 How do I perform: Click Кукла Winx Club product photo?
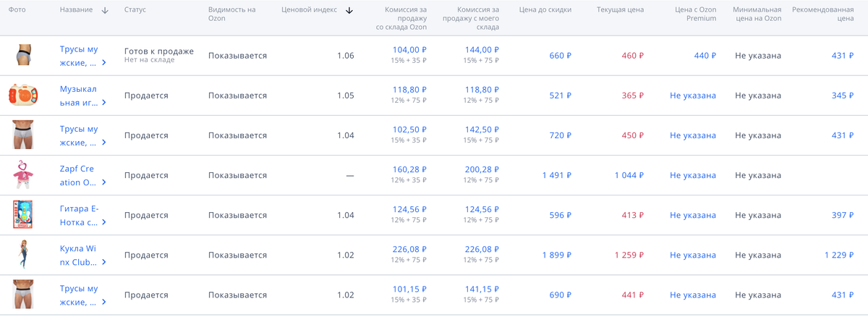pyautogui.click(x=23, y=255)
